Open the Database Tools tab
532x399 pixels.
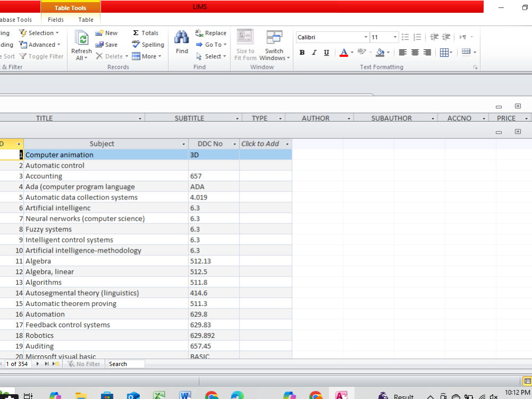[16, 20]
